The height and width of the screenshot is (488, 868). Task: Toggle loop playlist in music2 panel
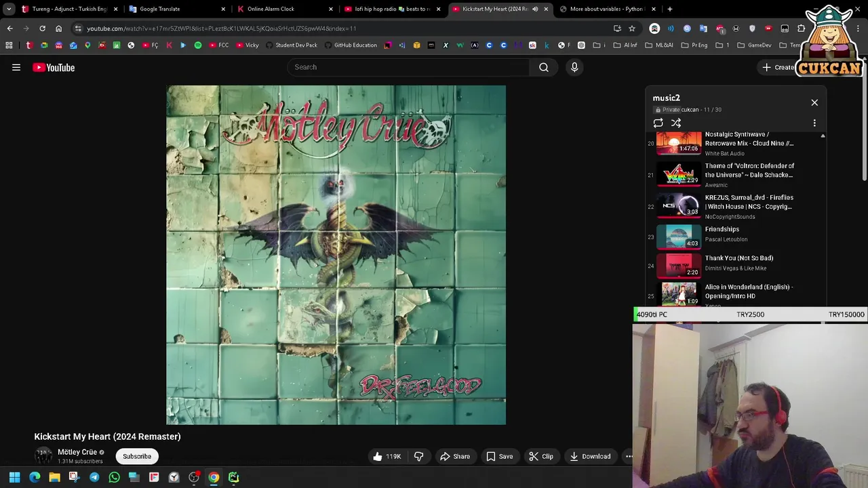[x=658, y=123]
